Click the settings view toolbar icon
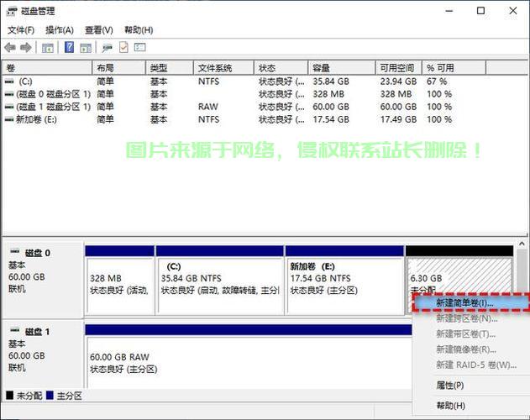530x420 pixels. click(x=140, y=47)
